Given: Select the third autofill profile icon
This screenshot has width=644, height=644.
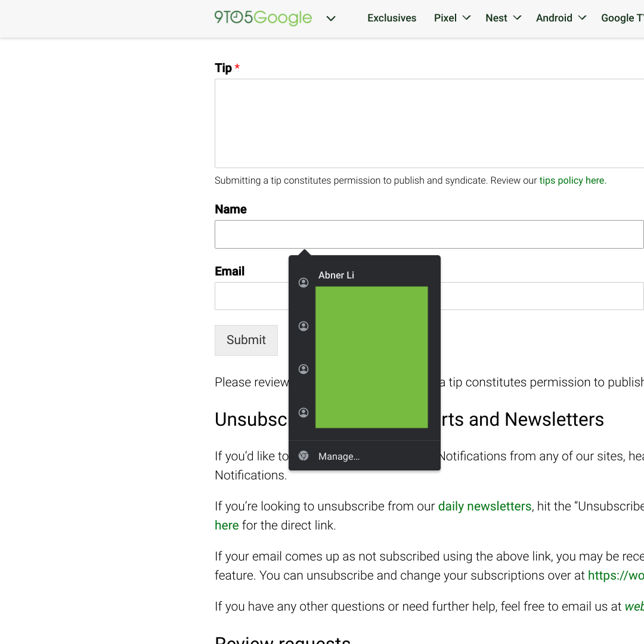Looking at the screenshot, I should 304,369.
